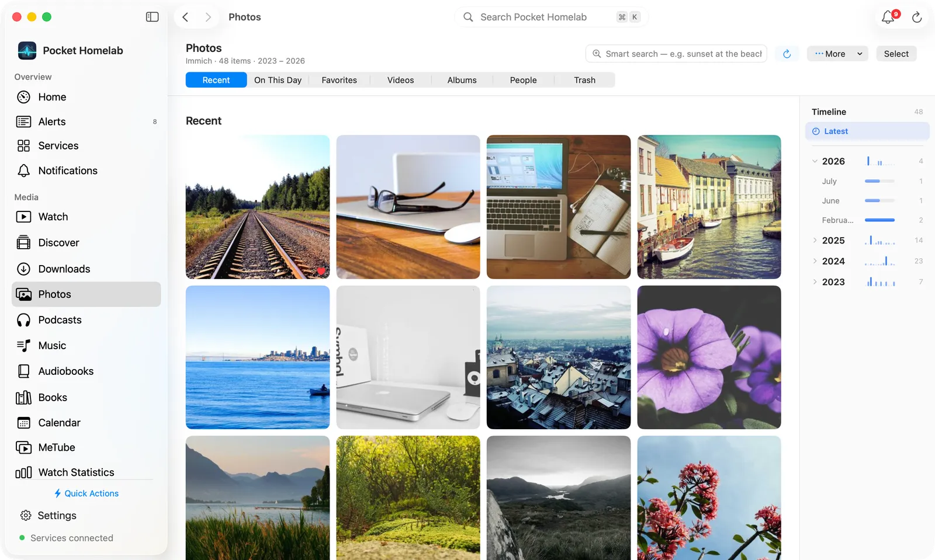The image size is (935, 560).
Task: Click the Search Pocket Homelab field
Action: [x=550, y=17]
